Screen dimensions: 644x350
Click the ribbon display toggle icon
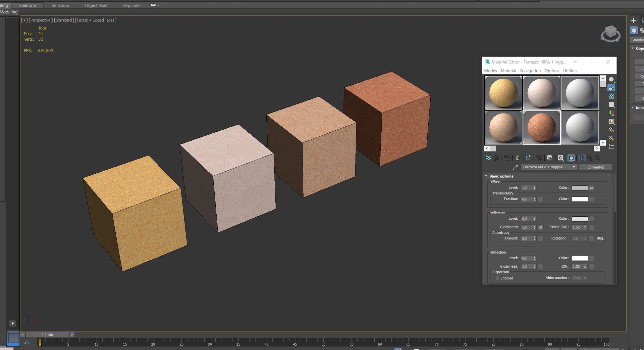point(153,5)
